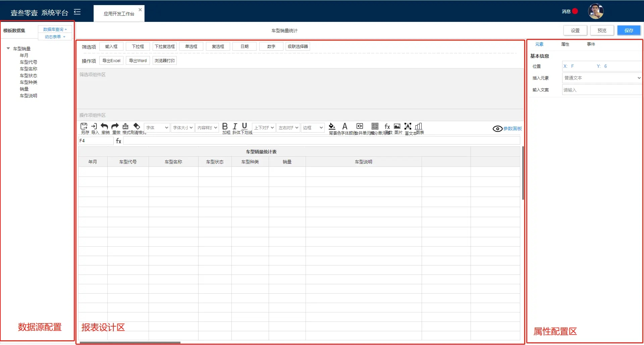
Task: Add an 输入框 filter component
Action: [111, 47]
